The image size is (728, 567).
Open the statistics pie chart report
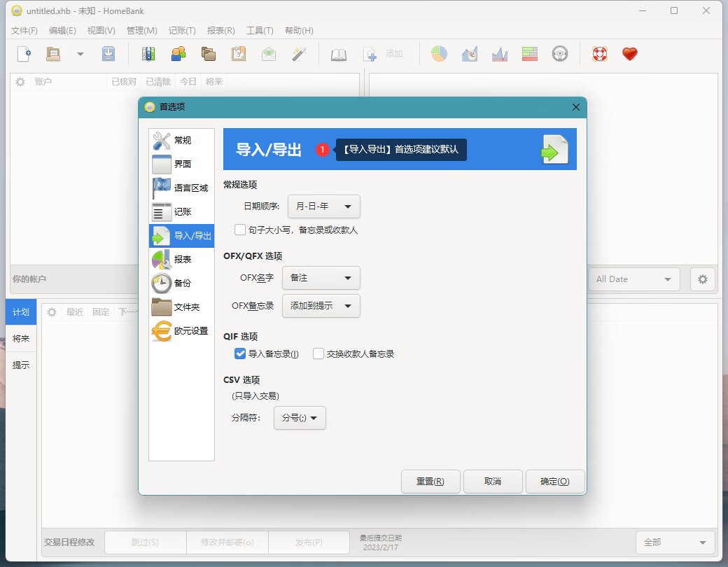pyautogui.click(x=439, y=55)
